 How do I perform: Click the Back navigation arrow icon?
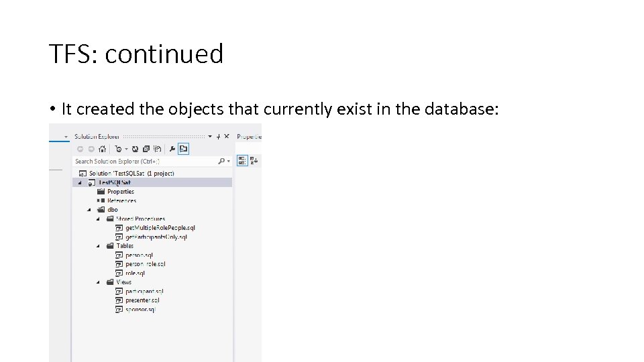click(x=80, y=149)
